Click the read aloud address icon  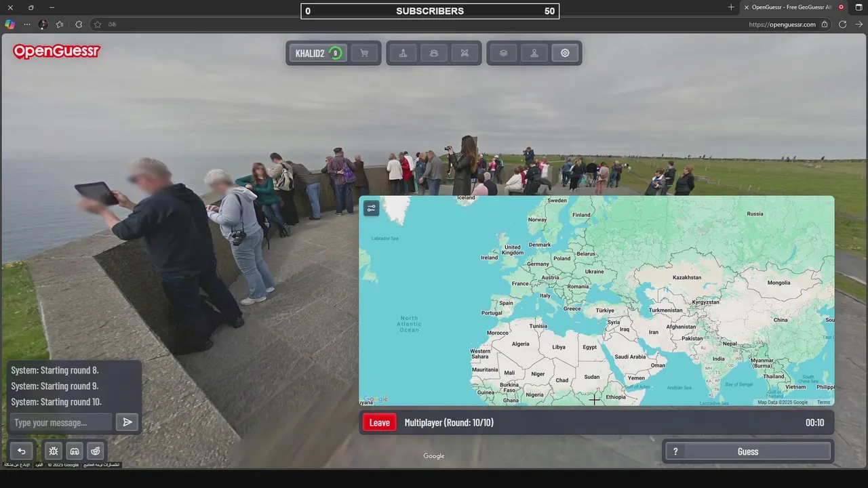coord(113,24)
